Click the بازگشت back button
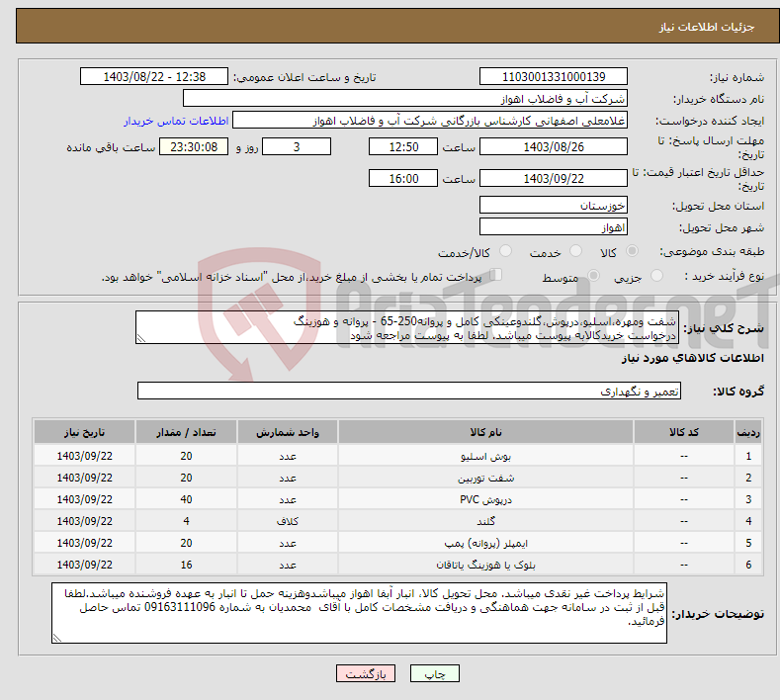 point(366,673)
